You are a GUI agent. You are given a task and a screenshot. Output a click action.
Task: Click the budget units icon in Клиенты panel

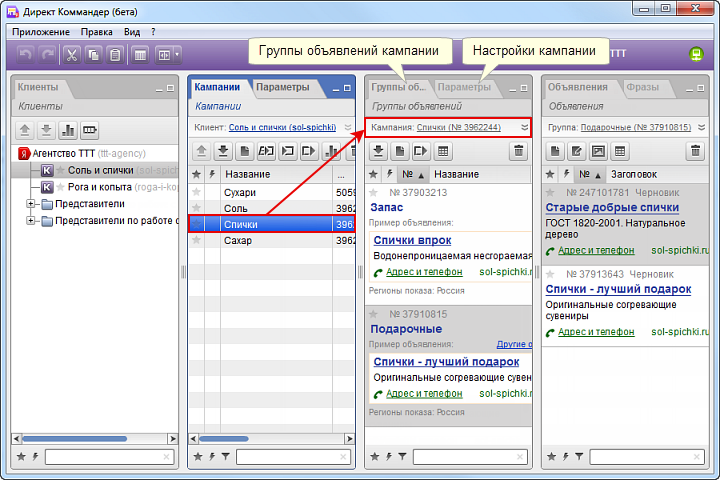coord(90,130)
